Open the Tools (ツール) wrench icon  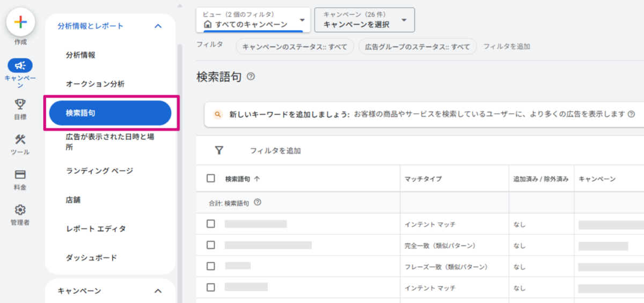[20, 139]
